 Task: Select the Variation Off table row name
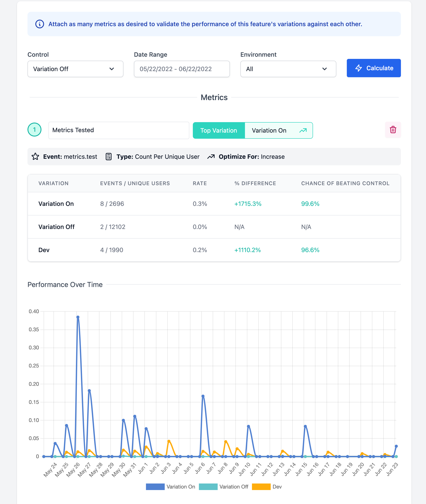(x=56, y=227)
